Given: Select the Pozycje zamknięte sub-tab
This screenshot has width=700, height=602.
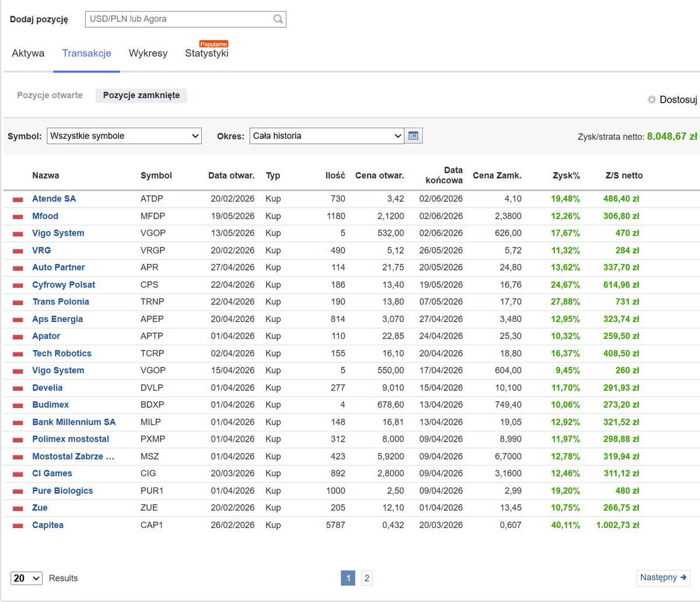Looking at the screenshot, I should coord(141,95).
